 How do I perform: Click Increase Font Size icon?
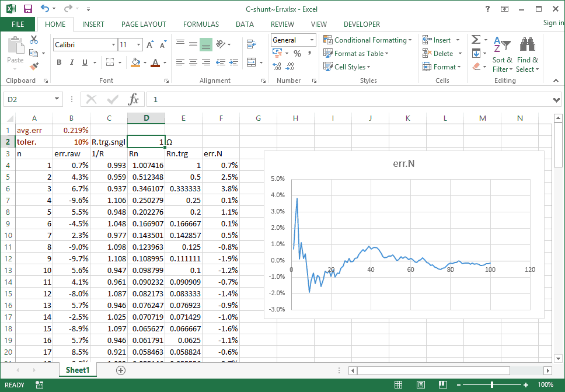click(x=150, y=45)
